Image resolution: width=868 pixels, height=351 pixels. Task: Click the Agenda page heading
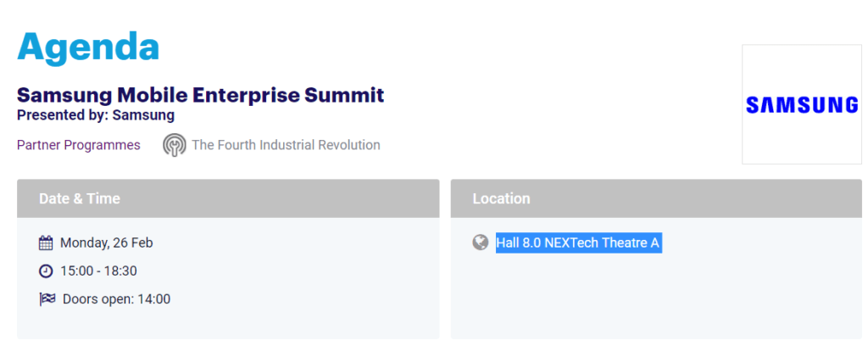[x=88, y=47]
